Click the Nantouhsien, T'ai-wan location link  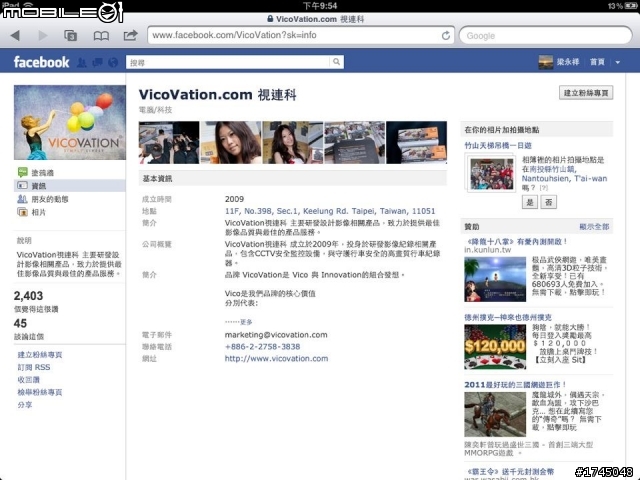tap(564, 178)
